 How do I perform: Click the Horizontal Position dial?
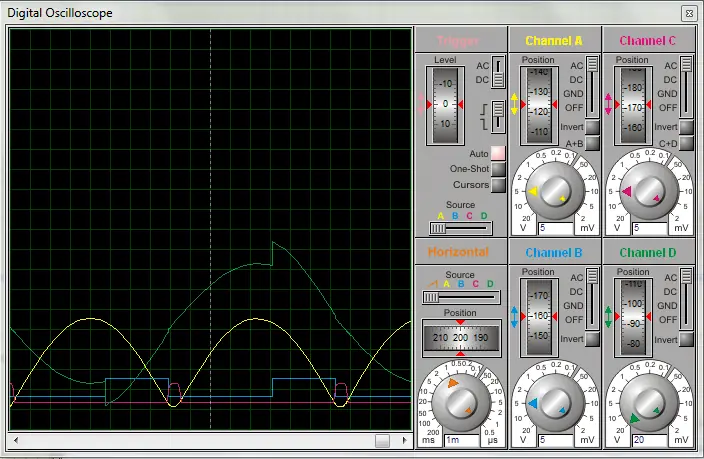point(461,338)
